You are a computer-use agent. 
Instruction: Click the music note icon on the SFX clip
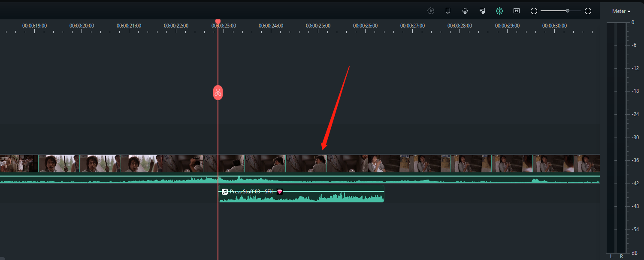[x=225, y=191]
